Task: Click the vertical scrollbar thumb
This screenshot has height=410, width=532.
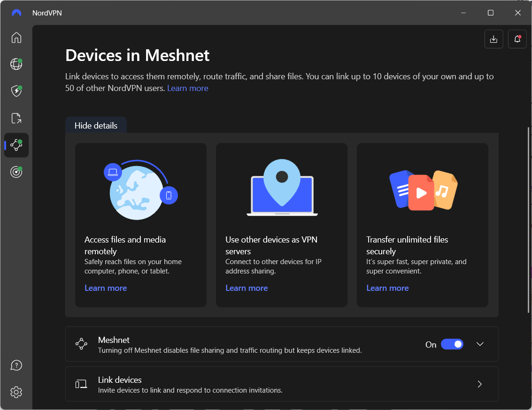Action: pos(529,220)
